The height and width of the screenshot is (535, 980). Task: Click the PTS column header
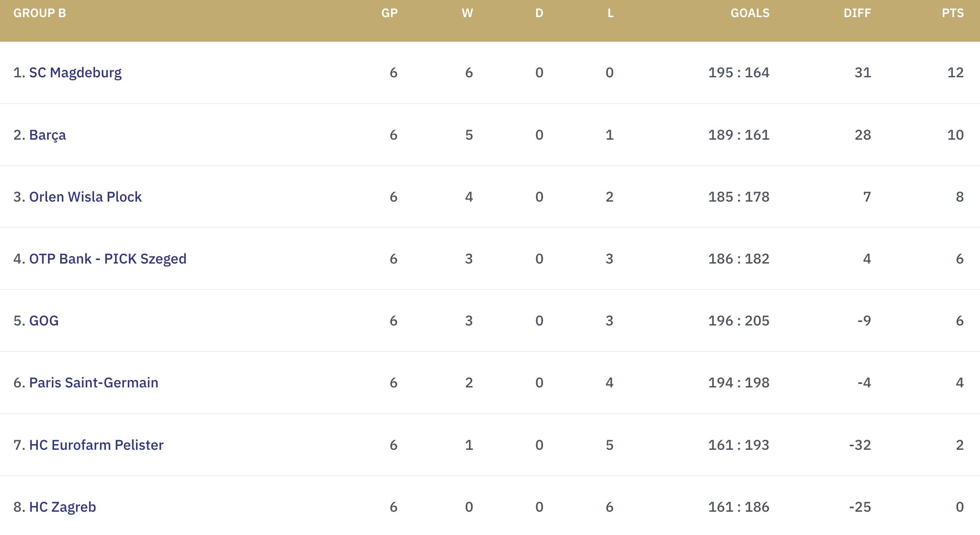coord(952,13)
